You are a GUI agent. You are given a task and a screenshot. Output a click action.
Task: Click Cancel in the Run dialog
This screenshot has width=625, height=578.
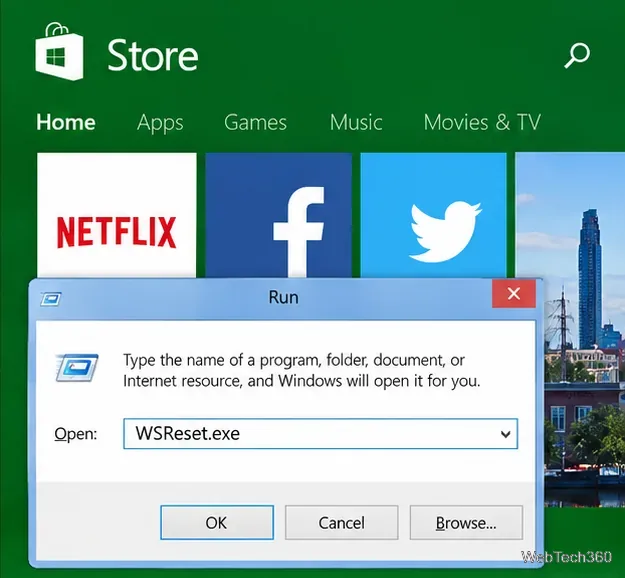[x=342, y=523]
